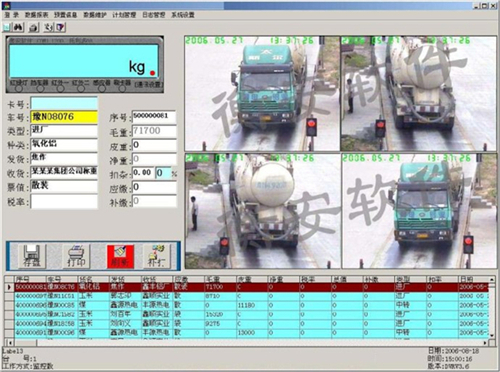Click the 打印 print button with printer
This screenshot has width=500, height=372.
coord(77,256)
